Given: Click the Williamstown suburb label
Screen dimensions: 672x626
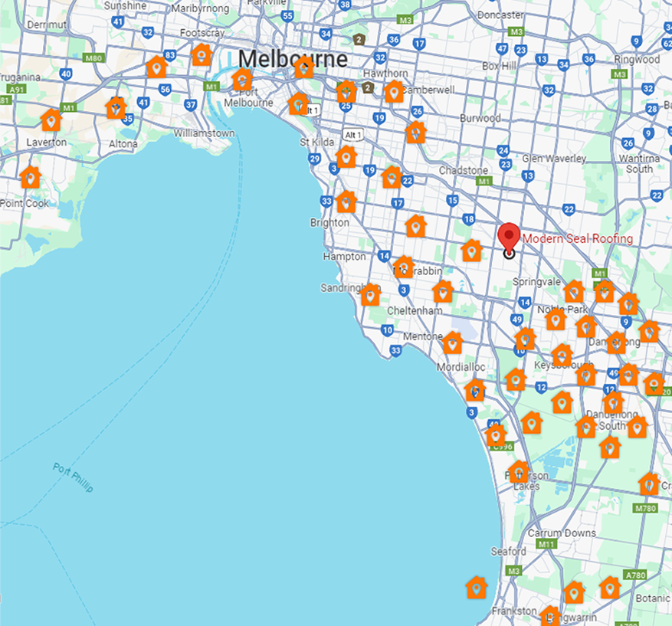Looking at the screenshot, I should 204,133.
